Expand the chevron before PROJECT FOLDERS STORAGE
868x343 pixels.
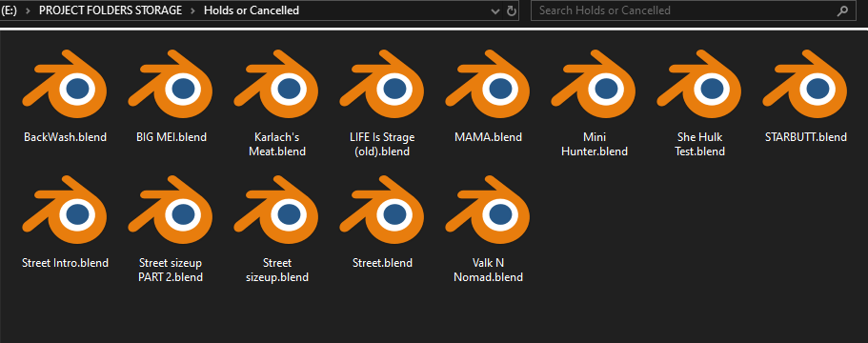pos(29,10)
